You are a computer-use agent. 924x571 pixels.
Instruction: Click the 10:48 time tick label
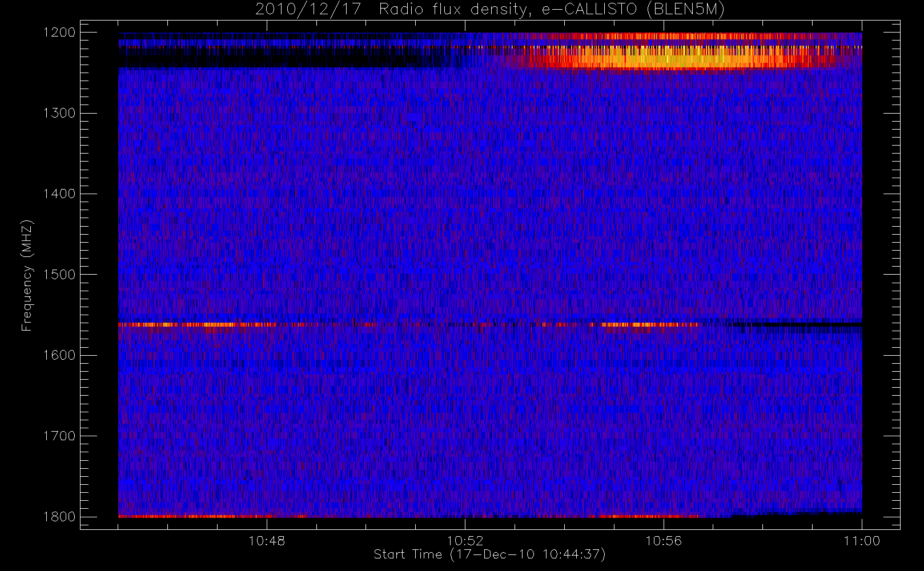pos(267,541)
